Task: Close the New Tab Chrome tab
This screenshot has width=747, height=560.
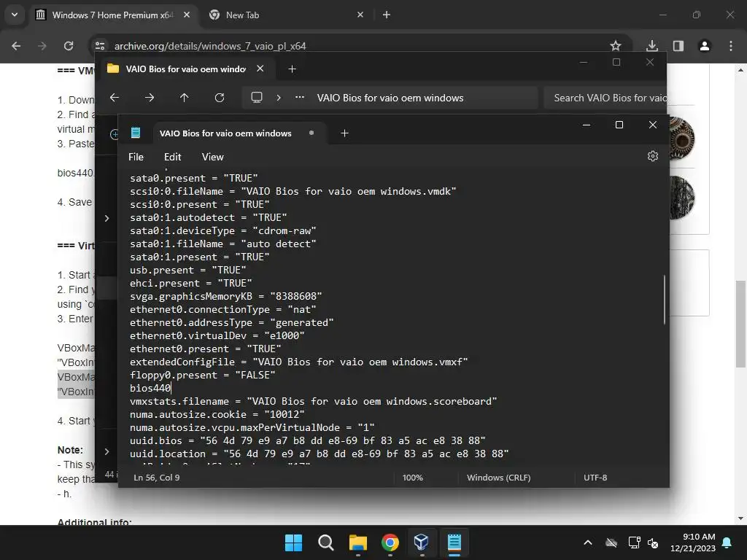Action: [360, 15]
